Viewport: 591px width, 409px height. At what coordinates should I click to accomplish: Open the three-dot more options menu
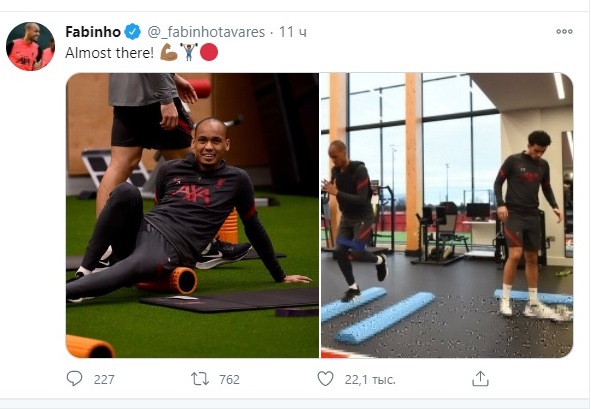click(564, 32)
